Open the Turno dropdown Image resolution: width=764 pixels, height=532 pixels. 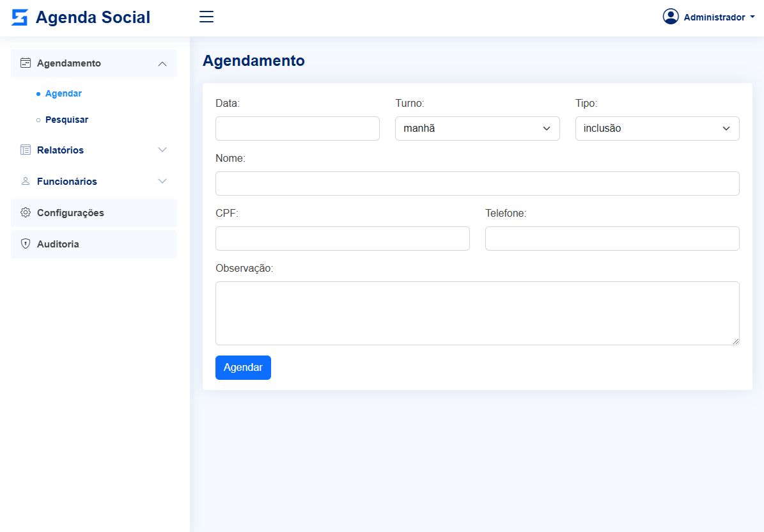pyautogui.click(x=477, y=129)
